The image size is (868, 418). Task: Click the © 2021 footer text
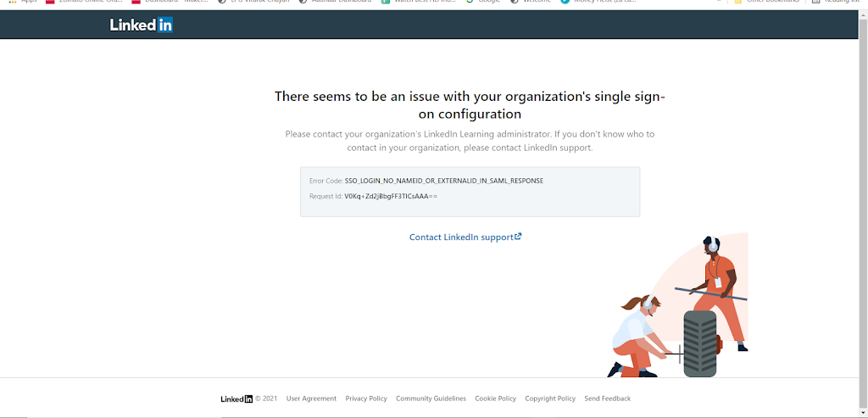coord(266,398)
